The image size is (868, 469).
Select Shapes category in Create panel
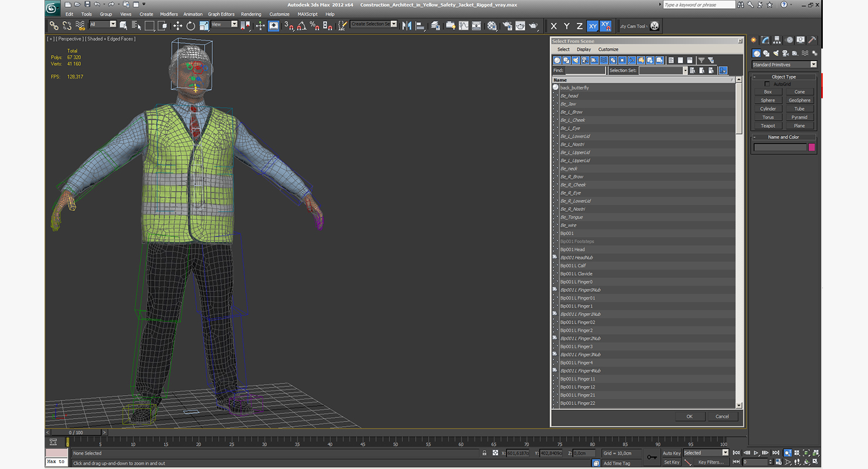pyautogui.click(x=767, y=53)
